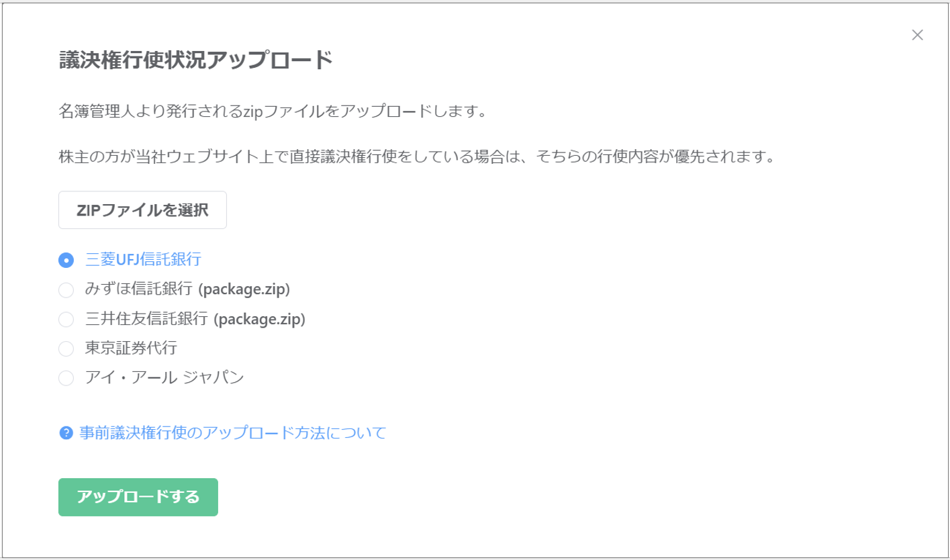Choose the みずほ信託銀行 radio button
The height and width of the screenshot is (560, 950).
[66, 290]
